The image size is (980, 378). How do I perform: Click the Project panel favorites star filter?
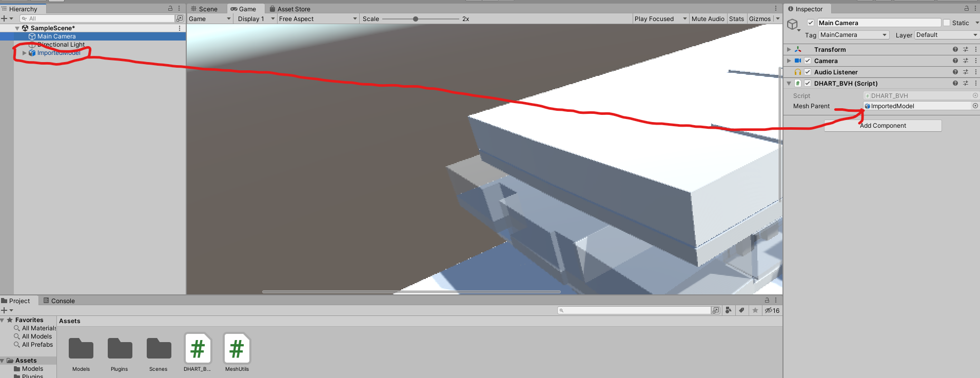[x=755, y=310]
